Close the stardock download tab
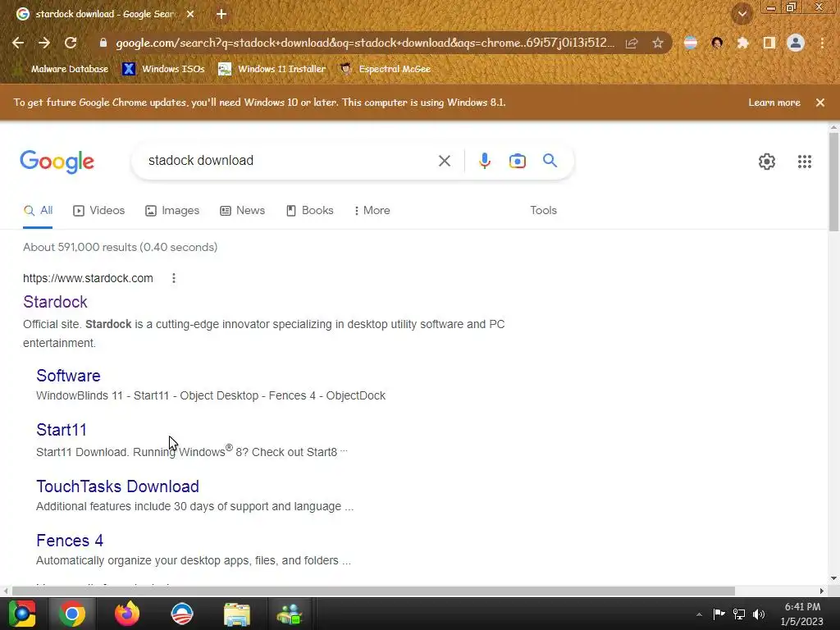 click(190, 14)
